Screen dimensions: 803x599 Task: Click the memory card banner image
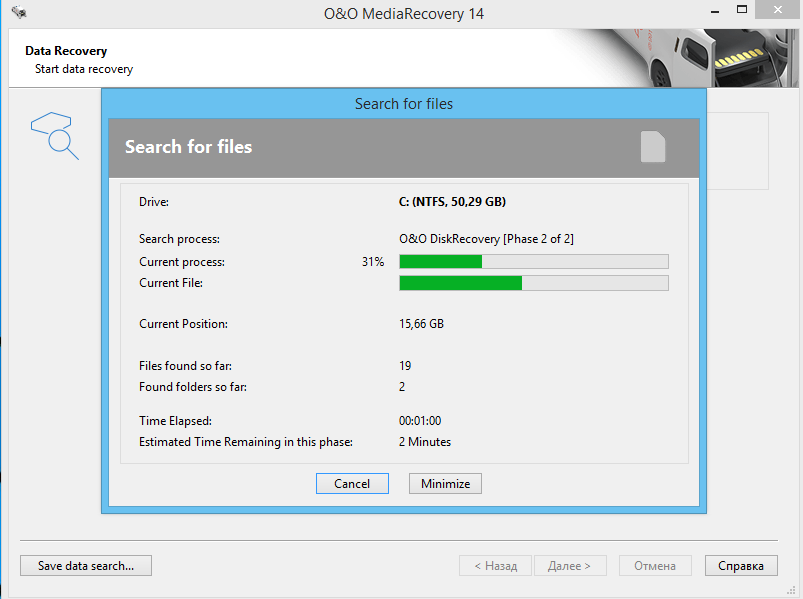point(681,58)
